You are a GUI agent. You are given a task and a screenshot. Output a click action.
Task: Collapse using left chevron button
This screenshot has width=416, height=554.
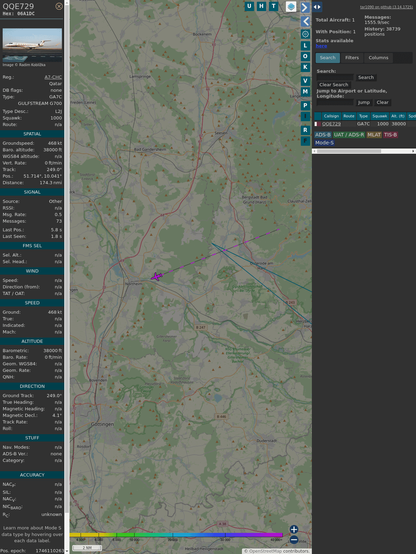[x=305, y=22]
